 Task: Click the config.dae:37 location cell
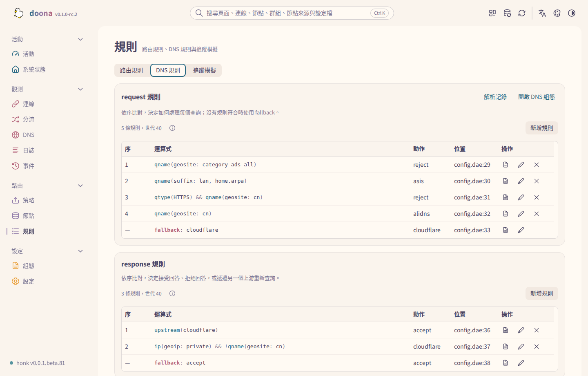point(472,347)
